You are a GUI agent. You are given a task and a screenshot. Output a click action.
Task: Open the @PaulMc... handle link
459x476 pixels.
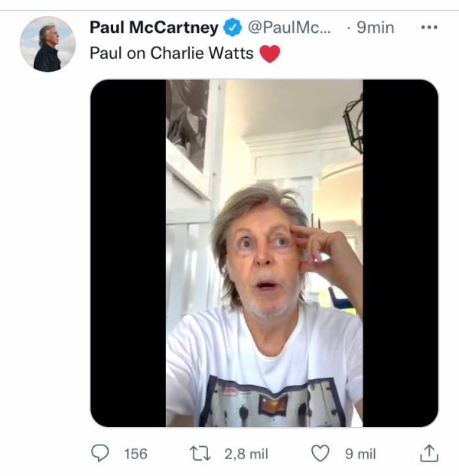291,28
